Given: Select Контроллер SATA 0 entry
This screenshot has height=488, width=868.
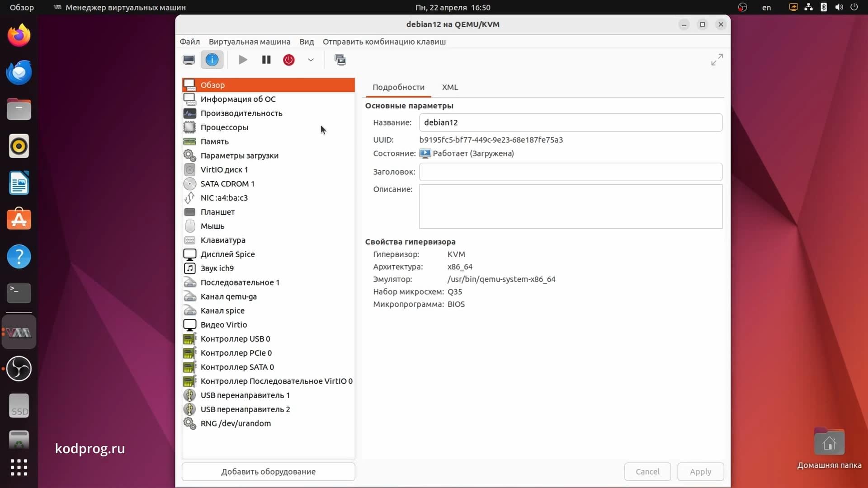Looking at the screenshot, I should pyautogui.click(x=269, y=367).
